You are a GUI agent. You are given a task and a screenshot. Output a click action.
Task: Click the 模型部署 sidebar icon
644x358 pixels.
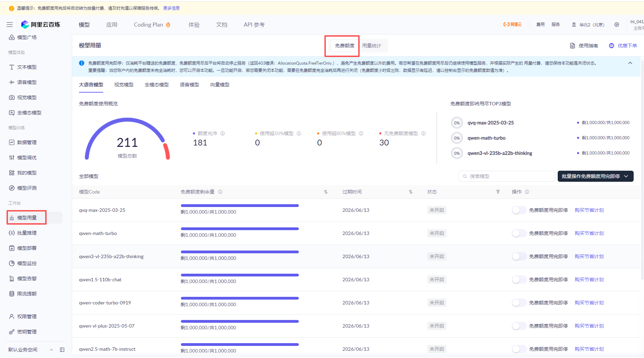pos(12,248)
